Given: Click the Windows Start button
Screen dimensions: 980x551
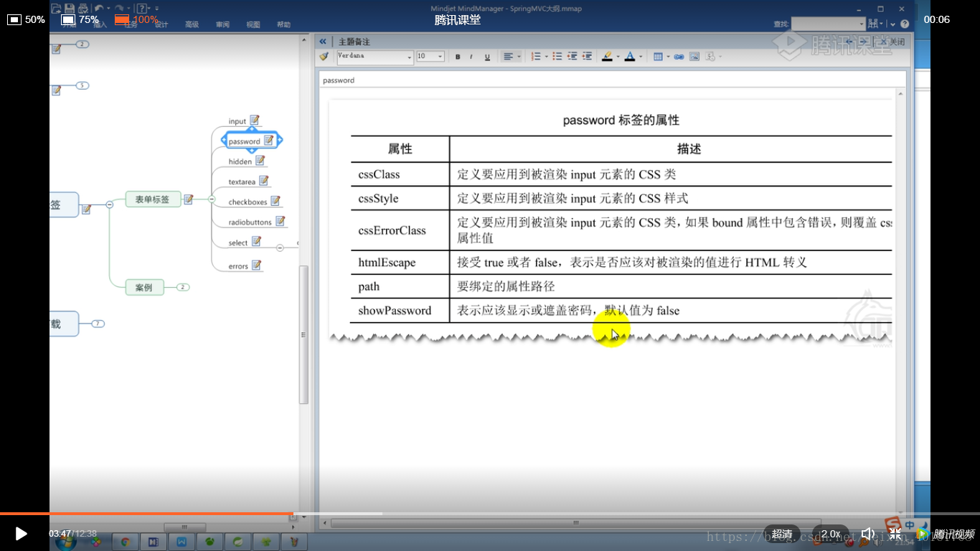Looking at the screenshot, I should tap(65, 542).
